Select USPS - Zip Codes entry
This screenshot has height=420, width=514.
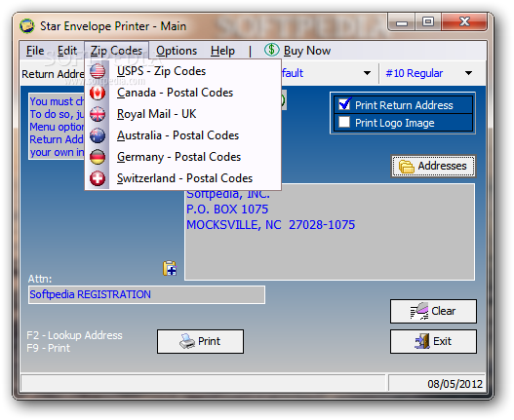[x=183, y=71]
